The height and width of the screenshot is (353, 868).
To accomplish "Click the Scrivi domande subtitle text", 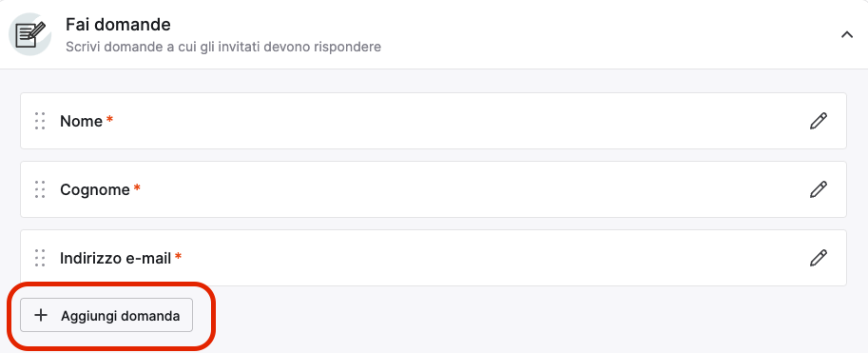I will pos(223,47).
